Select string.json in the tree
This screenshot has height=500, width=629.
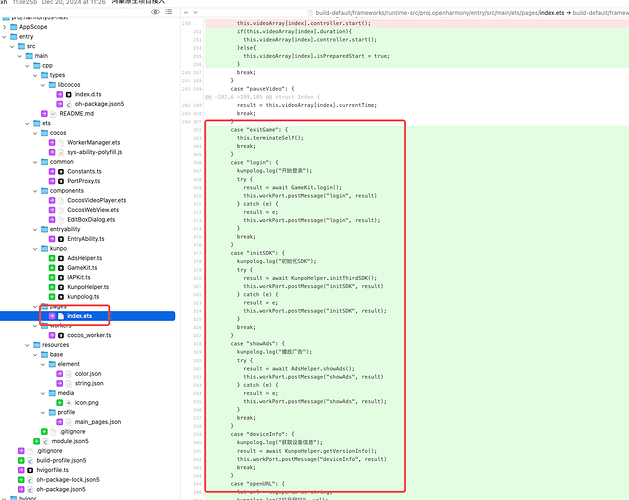[x=89, y=383]
